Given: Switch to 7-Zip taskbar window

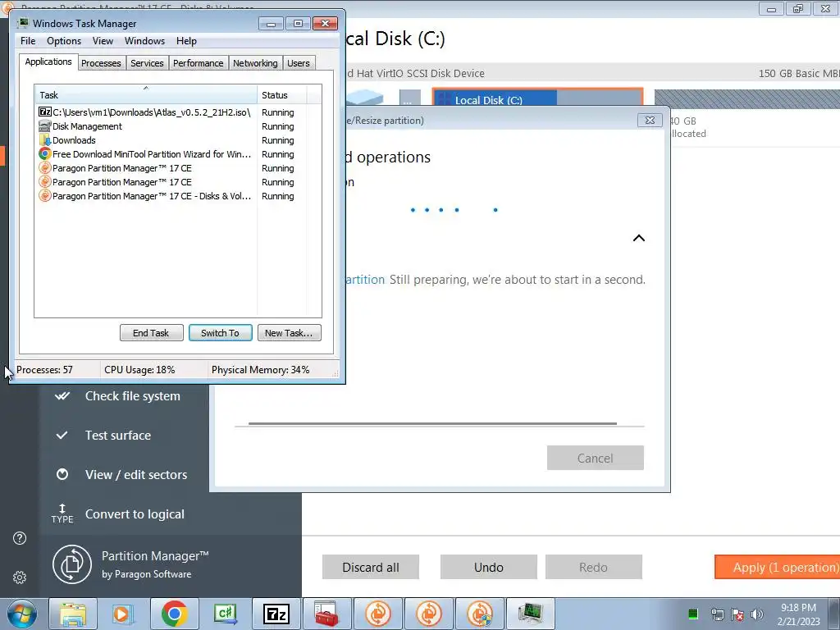Looking at the screenshot, I should [276, 614].
